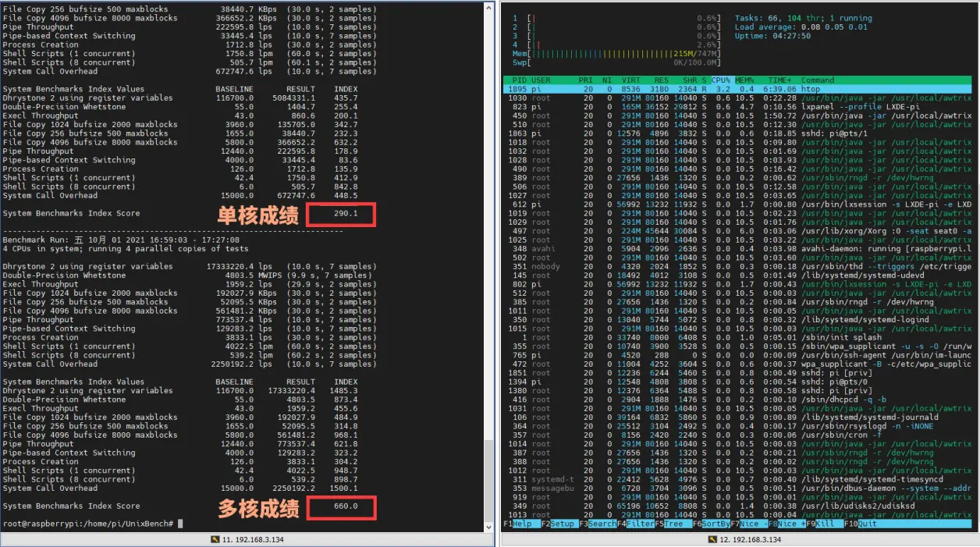980x547 pixels.
Task: Select the lxpanel --profile LXDE-pi process row
Action: pos(737,107)
